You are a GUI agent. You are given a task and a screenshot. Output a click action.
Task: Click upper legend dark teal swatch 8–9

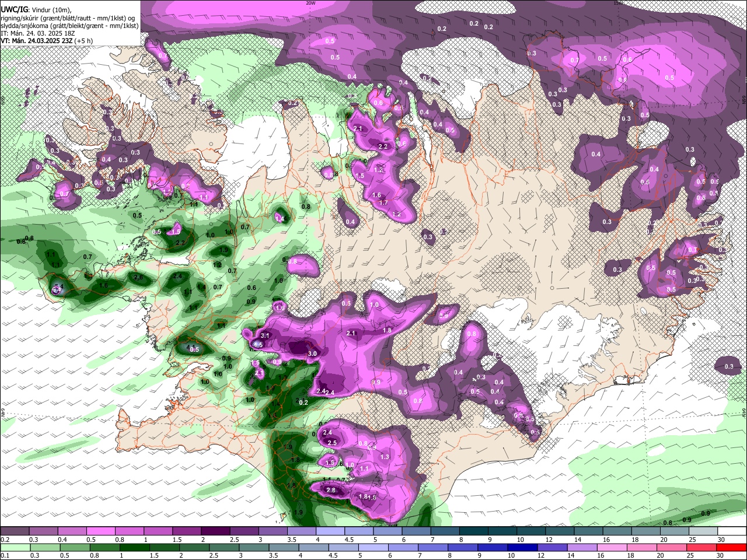(474, 531)
